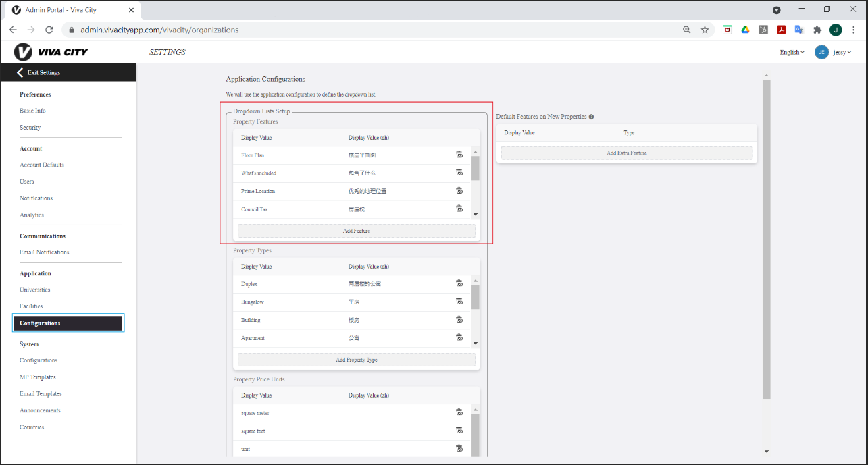Screen dimensions: 868x465
Task: Click Council Tax display value cell
Action: point(255,209)
